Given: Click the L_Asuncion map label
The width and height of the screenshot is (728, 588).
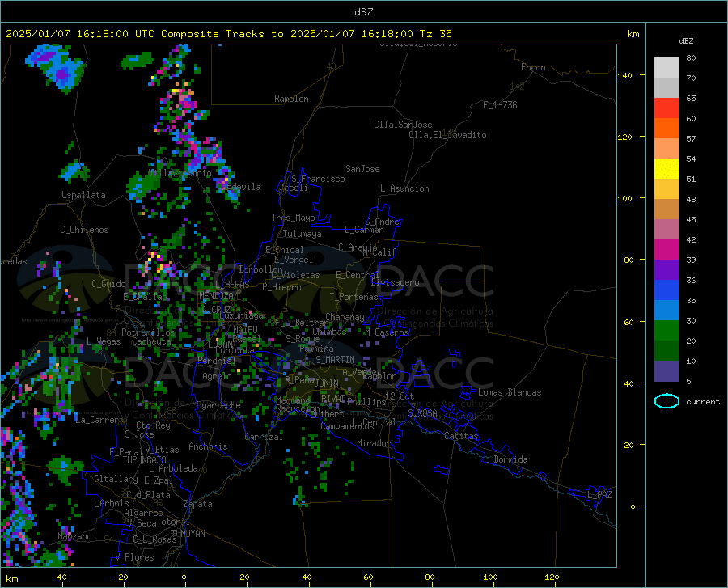Looking at the screenshot, I should (404, 188).
